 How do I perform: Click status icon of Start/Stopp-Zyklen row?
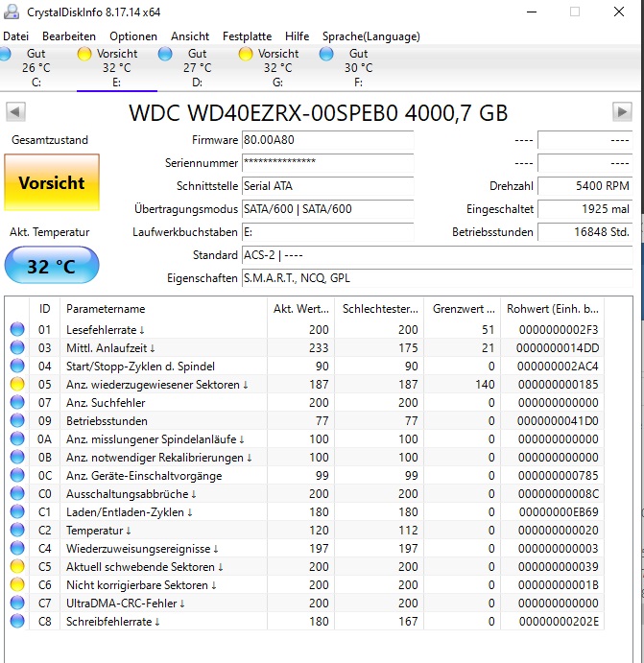coord(17,366)
